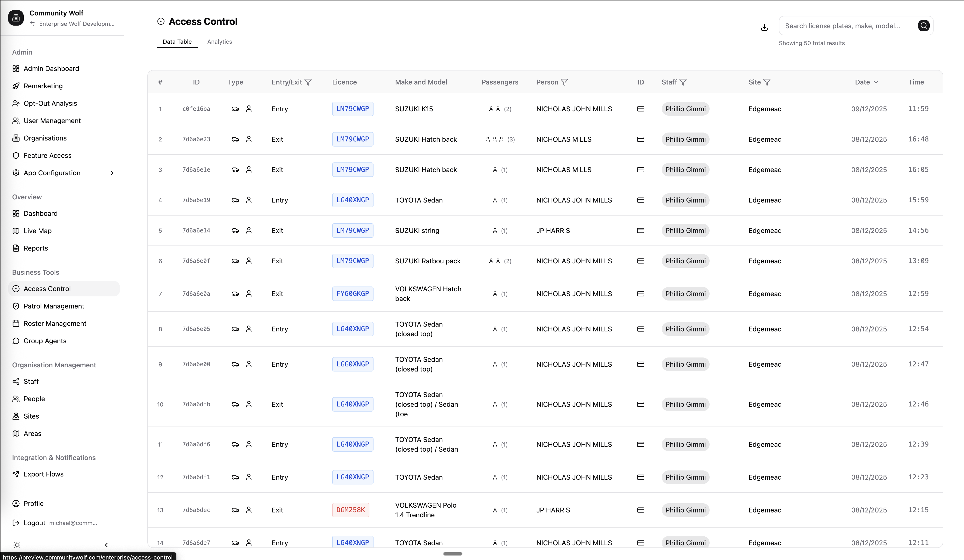This screenshot has width=964, height=560.
Task: Open Live Map from the sidebar
Action: pos(37,231)
